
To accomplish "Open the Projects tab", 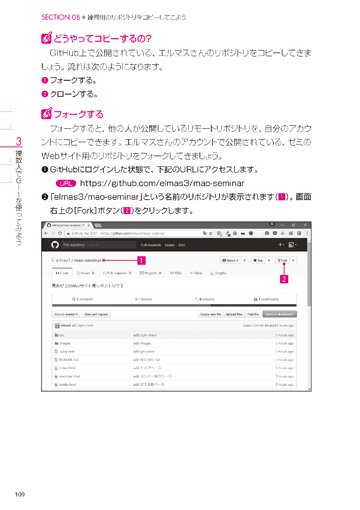I will click(x=150, y=273).
